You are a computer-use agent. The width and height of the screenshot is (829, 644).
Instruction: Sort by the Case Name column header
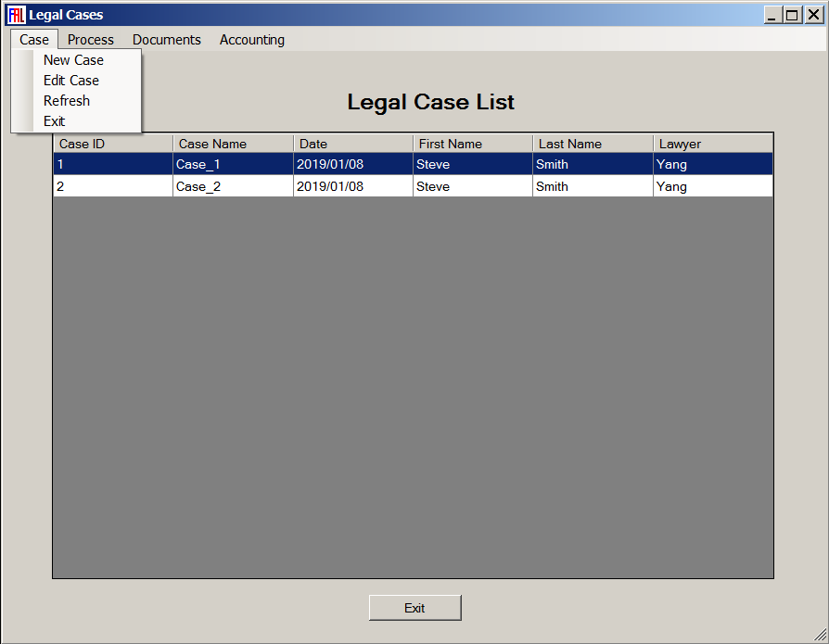pos(233,144)
